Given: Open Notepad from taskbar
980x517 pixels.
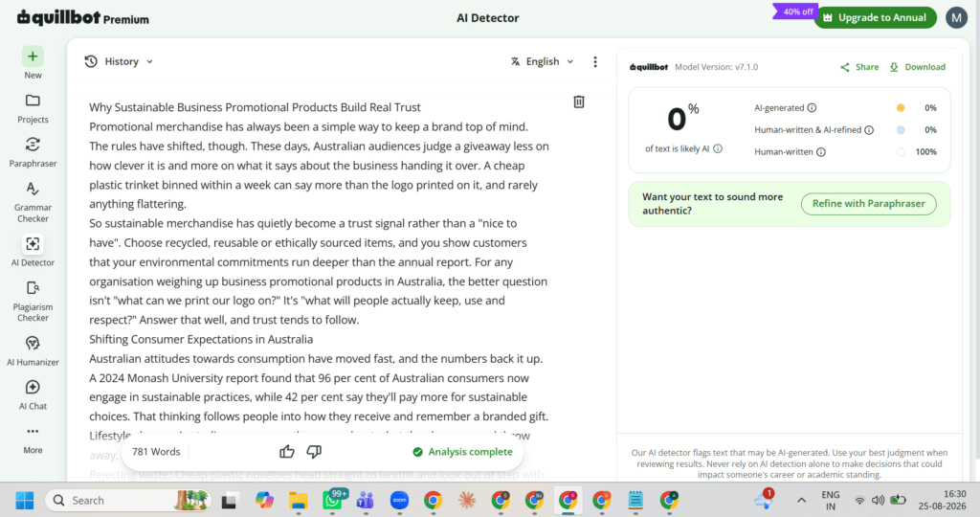Looking at the screenshot, I should pos(635,500).
